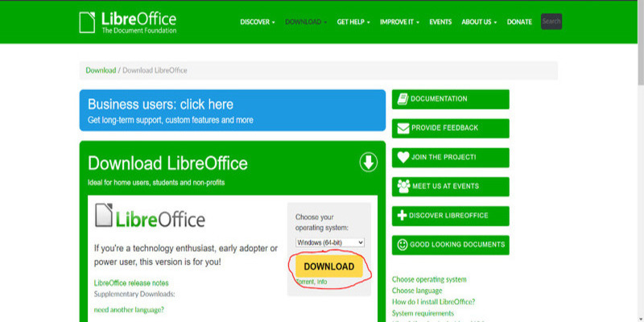
Task: Click the GOOD LOOKING DOCUMENTS button
Action: pyautogui.click(x=451, y=246)
